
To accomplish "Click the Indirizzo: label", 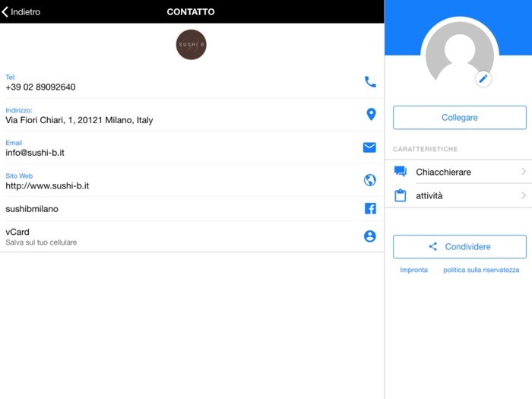I will tap(19, 110).
